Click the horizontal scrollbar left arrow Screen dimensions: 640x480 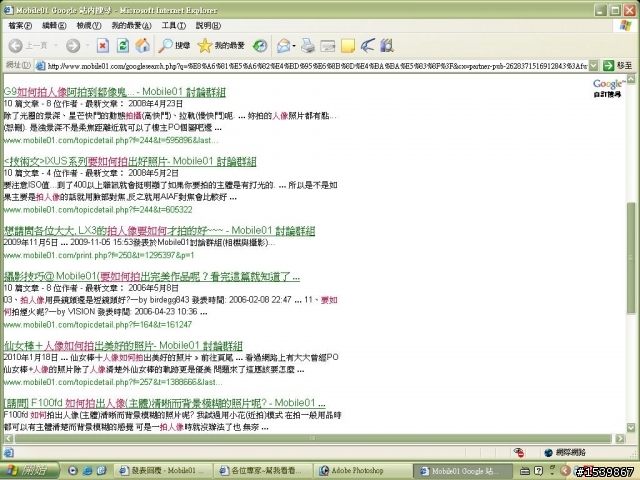click(x=8, y=439)
